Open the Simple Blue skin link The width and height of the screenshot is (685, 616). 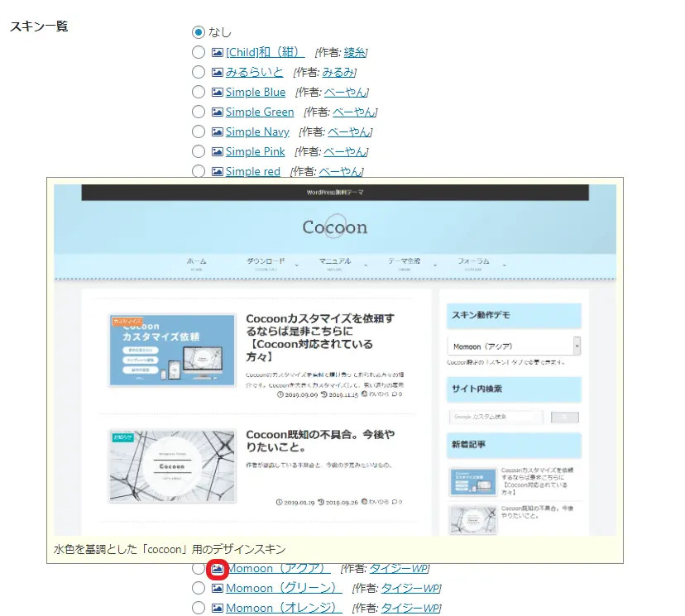(256, 92)
